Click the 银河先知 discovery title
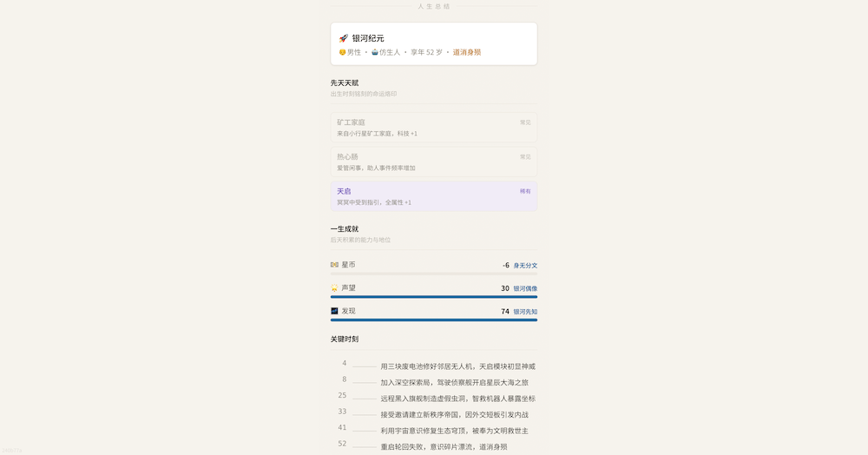Viewport: 868px width, 455px height. (x=525, y=312)
